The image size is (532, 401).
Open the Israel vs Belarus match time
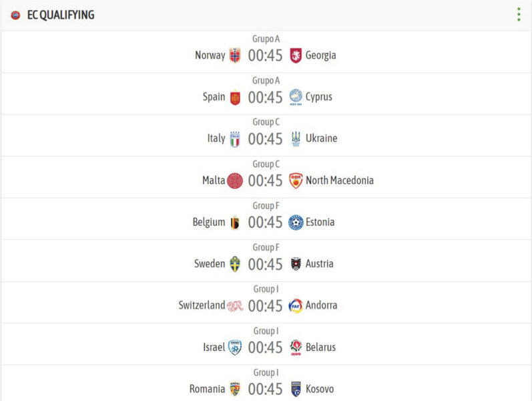[x=266, y=348]
